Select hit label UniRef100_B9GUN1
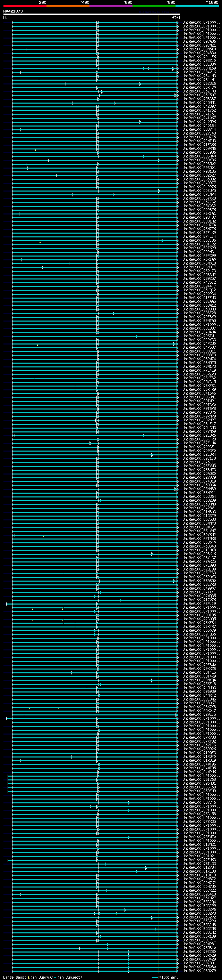Image resolution: width=222 pixels, height=980 pixels. [x=199, y=397]
